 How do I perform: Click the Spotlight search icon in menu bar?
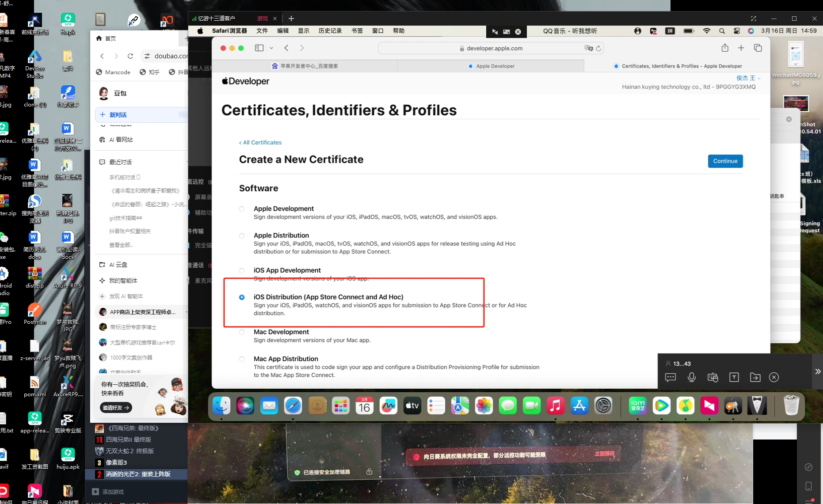[x=722, y=31]
